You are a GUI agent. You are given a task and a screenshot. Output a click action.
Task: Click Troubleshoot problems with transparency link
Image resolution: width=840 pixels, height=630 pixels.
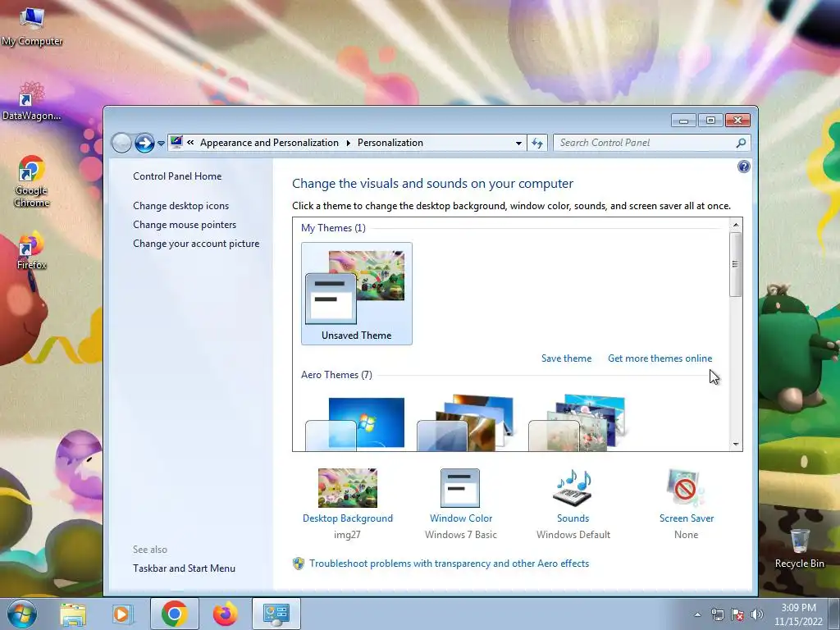[x=449, y=564]
